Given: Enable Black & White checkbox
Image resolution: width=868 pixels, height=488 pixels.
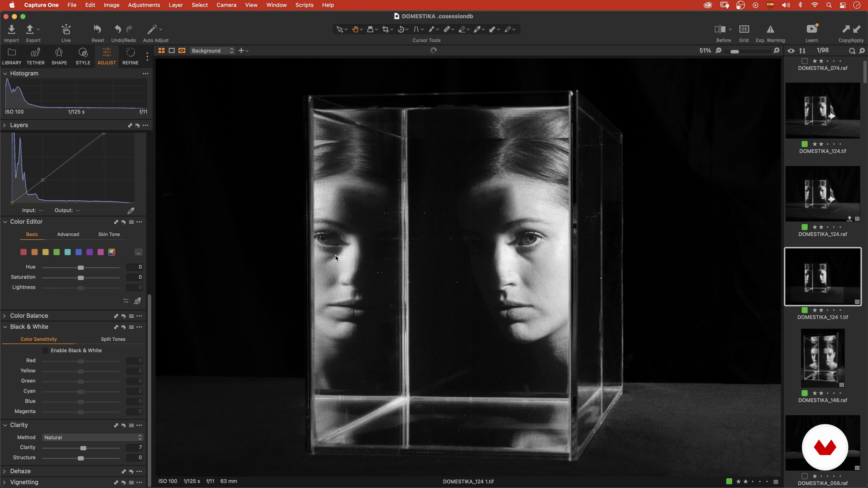Looking at the screenshot, I should tap(45, 351).
